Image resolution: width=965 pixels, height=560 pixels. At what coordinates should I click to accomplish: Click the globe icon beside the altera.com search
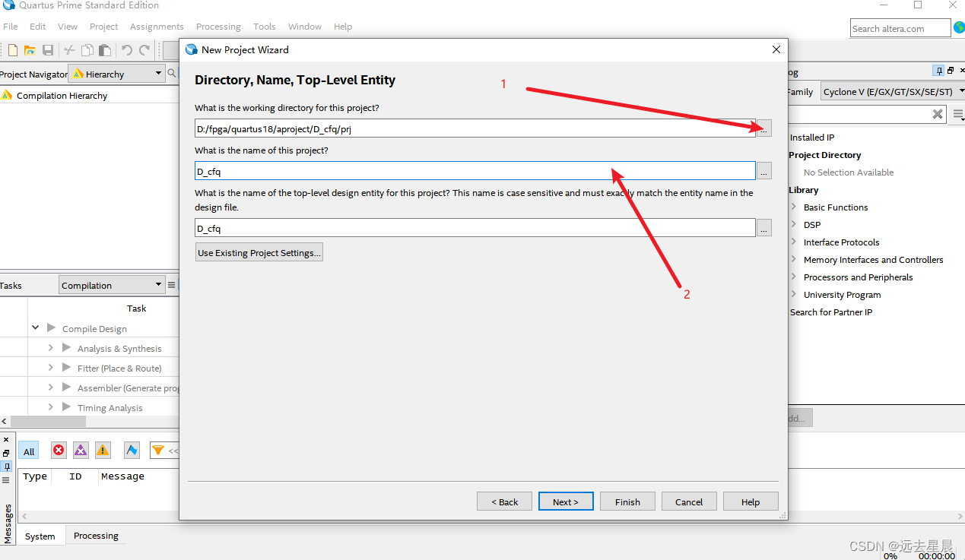click(959, 28)
